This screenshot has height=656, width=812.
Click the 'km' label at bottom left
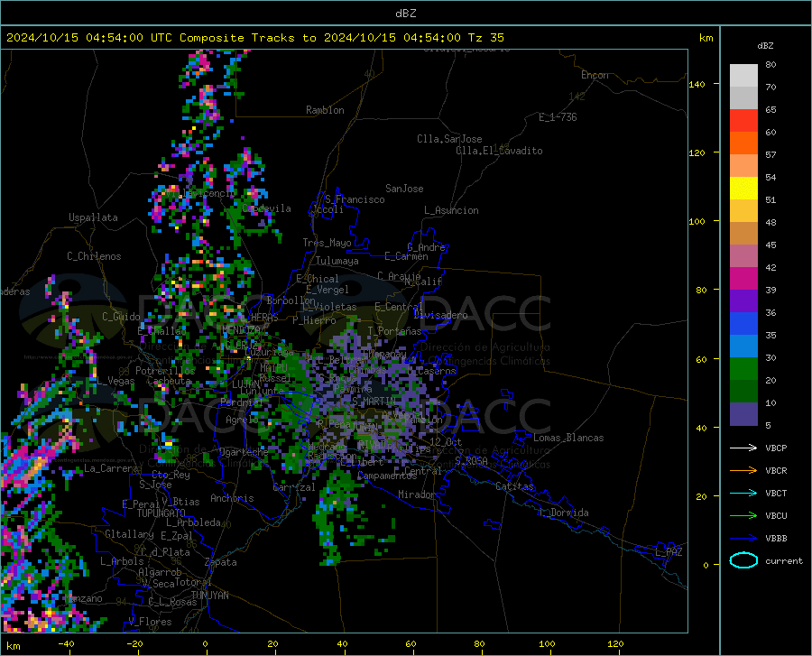coord(13,646)
